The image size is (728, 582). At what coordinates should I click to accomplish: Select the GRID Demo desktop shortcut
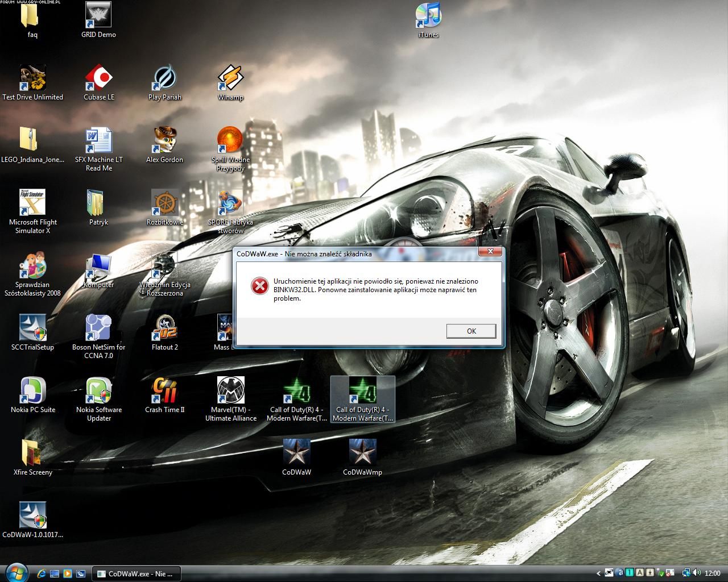click(x=98, y=17)
